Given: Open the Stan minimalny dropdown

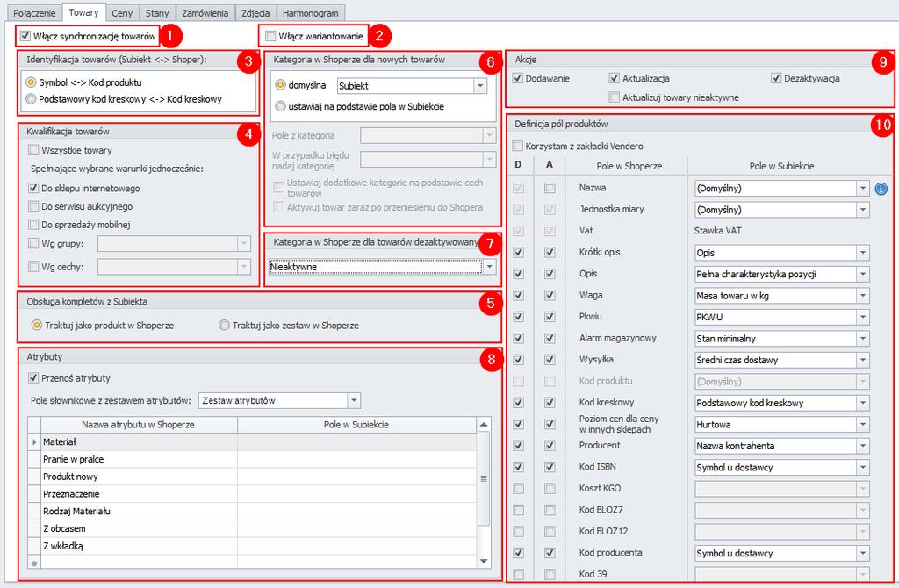Looking at the screenshot, I should (x=862, y=339).
